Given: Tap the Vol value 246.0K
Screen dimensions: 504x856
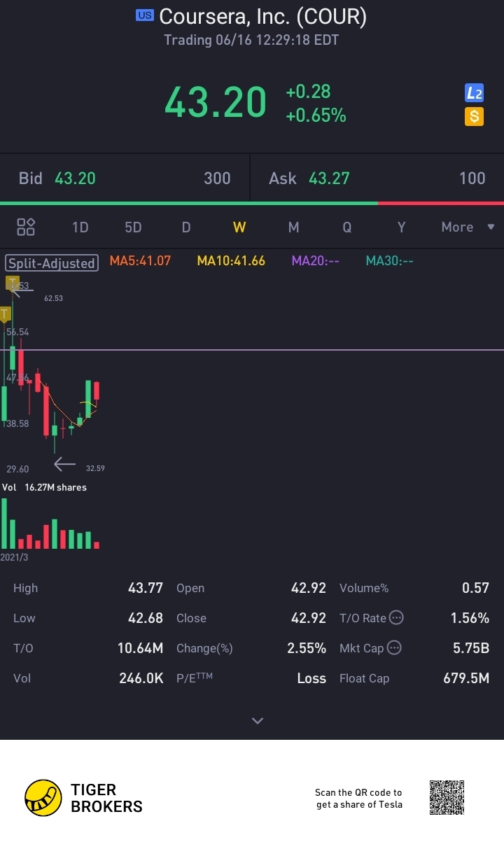Looking at the screenshot, I should pos(140,678).
